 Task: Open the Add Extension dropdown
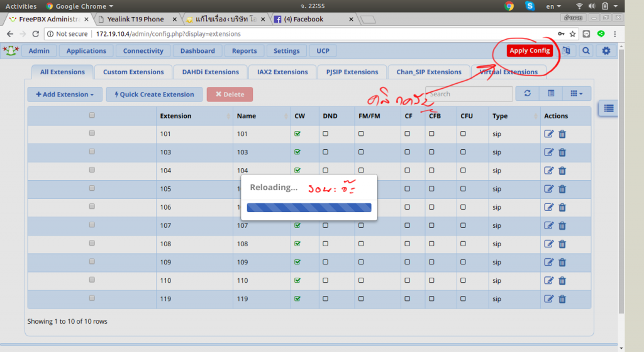click(x=65, y=94)
